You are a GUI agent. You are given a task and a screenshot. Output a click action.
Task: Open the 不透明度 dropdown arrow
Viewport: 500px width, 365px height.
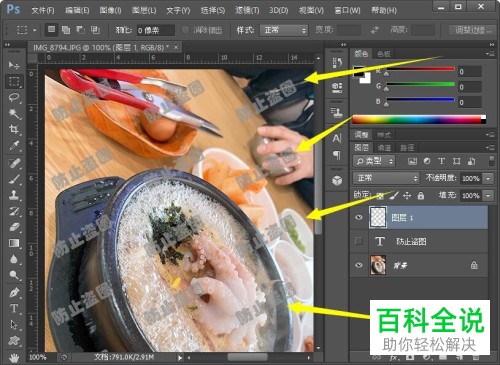click(x=488, y=178)
